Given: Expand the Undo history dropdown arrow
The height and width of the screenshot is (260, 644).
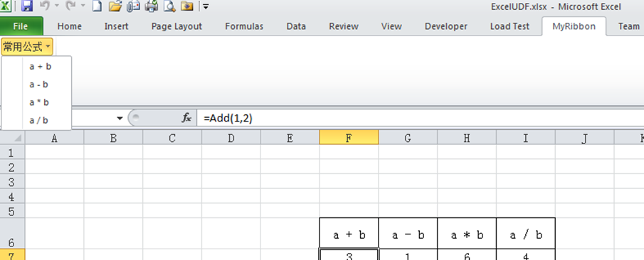Looking at the screenshot, I should point(57,6).
